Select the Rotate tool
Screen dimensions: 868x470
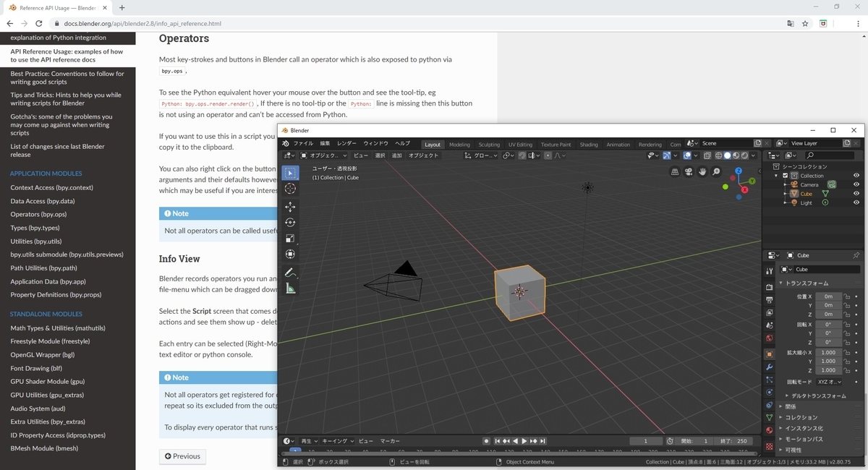point(290,223)
